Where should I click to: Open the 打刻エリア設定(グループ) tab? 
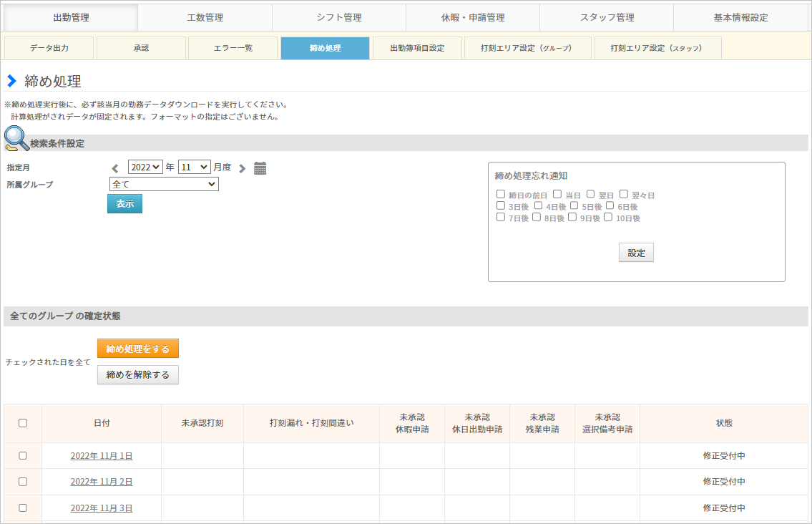pos(527,49)
